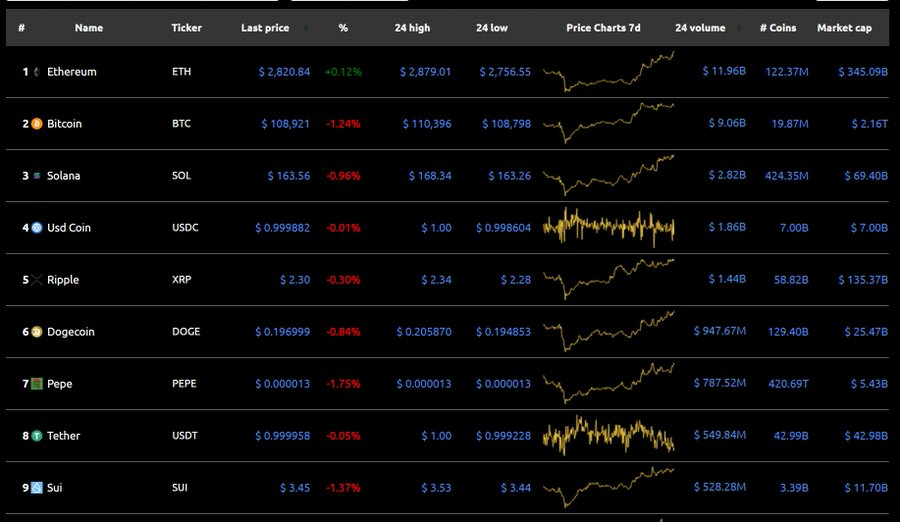Open the Ethereum coin name link
900x522 pixels.
point(72,72)
